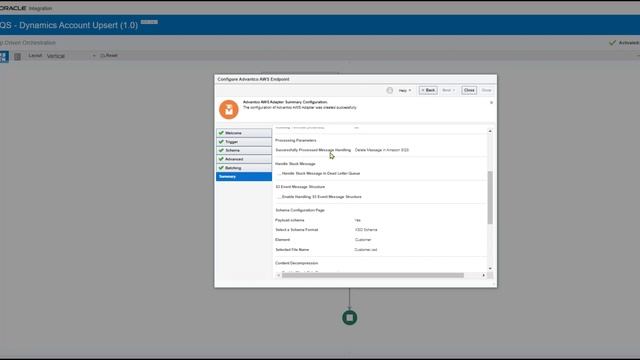Toggle Enable Handling S3 Event Message Structure checkbox
The image size is (640, 360).
point(279,197)
